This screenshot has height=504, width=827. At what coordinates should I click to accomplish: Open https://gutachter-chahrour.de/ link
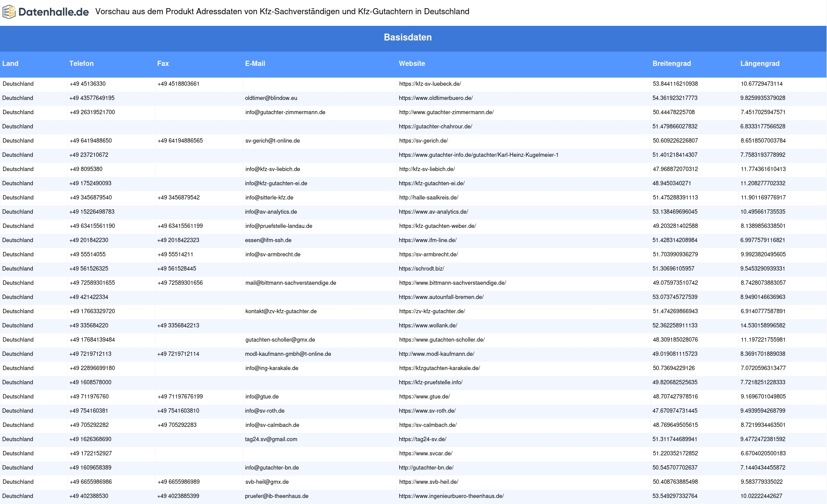tap(435, 127)
